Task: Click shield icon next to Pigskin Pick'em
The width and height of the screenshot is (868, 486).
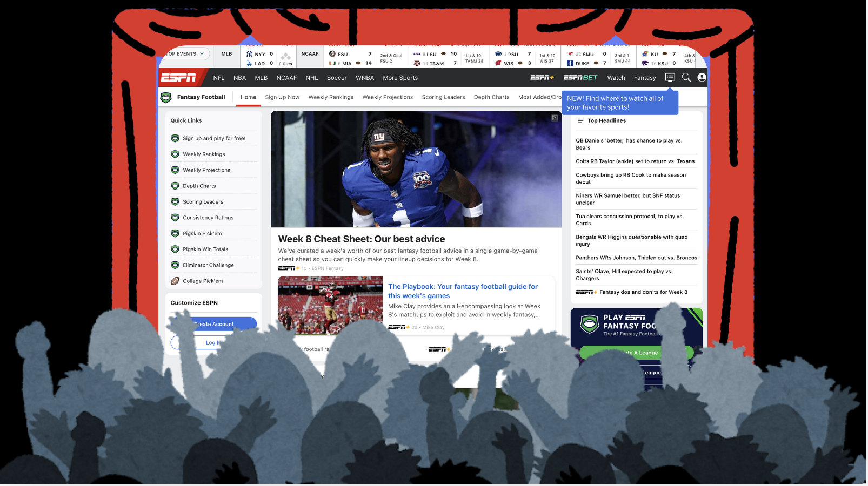Action: pyautogui.click(x=175, y=233)
